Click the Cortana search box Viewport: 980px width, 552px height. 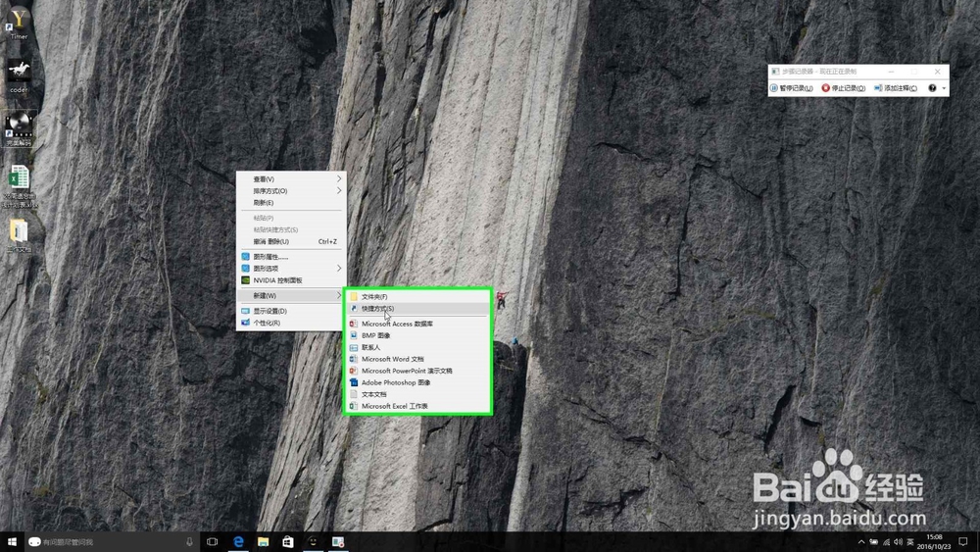[x=110, y=542]
